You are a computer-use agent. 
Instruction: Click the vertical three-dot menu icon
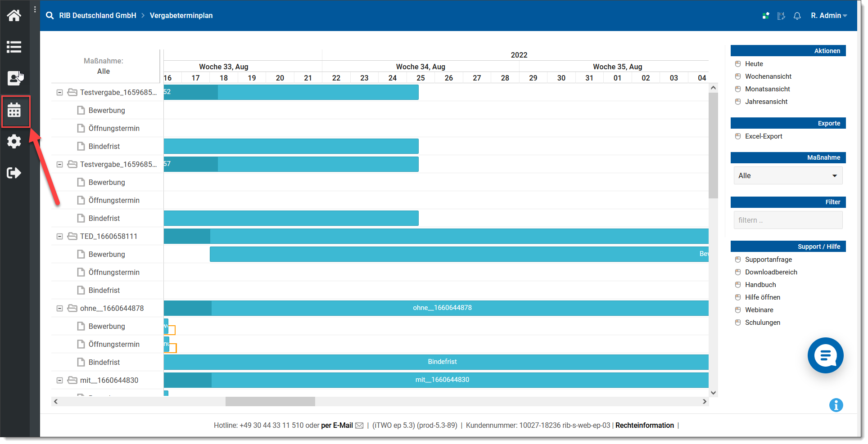[35, 9]
